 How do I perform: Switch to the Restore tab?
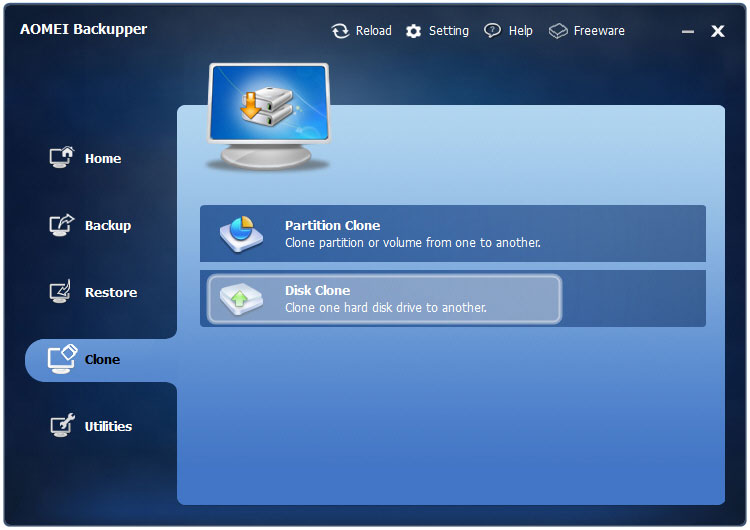tap(111, 292)
